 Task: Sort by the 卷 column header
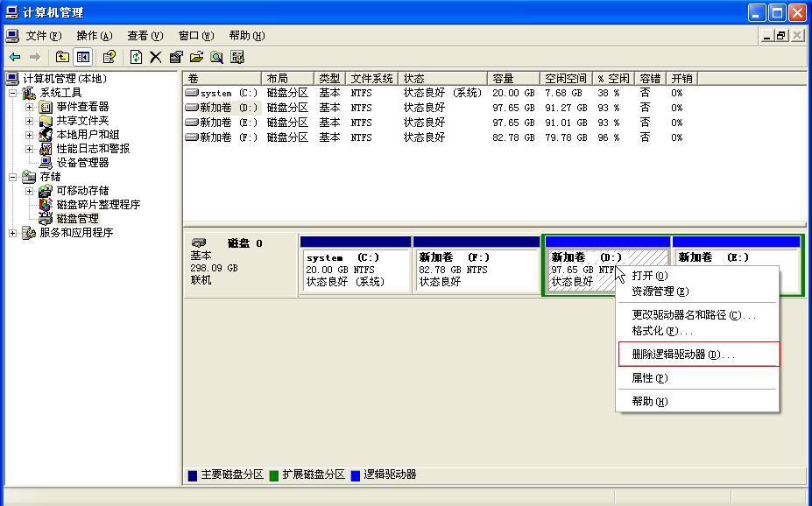222,79
